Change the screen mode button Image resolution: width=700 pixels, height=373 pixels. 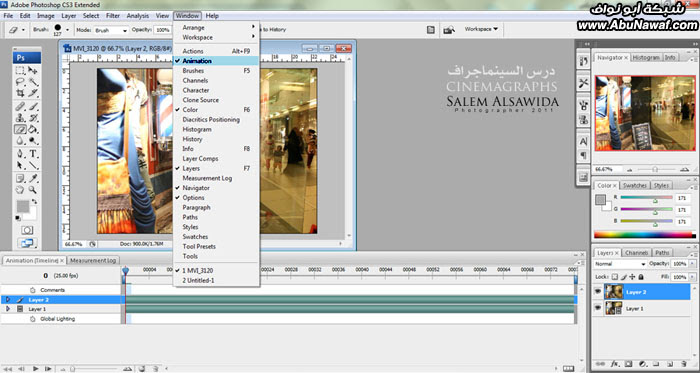[x=27, y=243]
